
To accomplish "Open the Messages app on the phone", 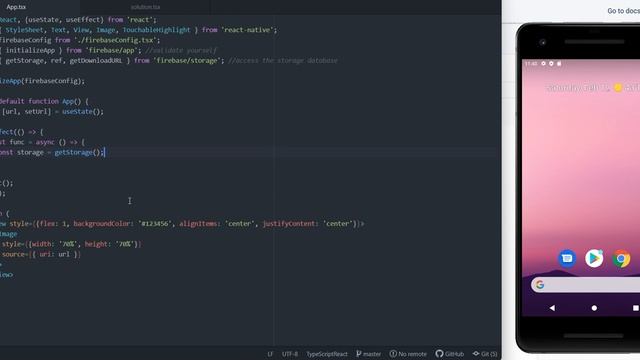I will tap(567, 258).
